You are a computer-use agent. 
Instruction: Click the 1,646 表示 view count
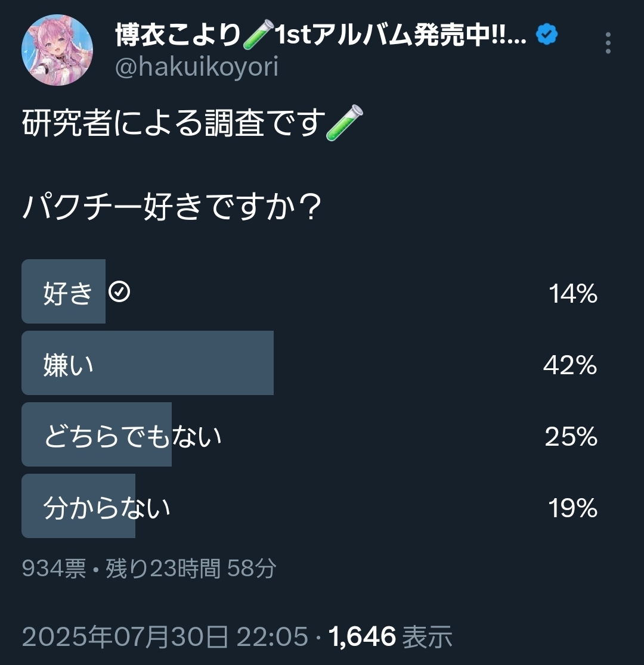click(x=391, y=636)
